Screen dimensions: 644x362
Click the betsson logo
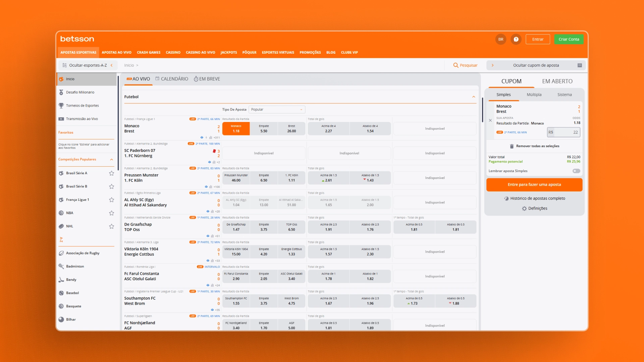[77, 39]
